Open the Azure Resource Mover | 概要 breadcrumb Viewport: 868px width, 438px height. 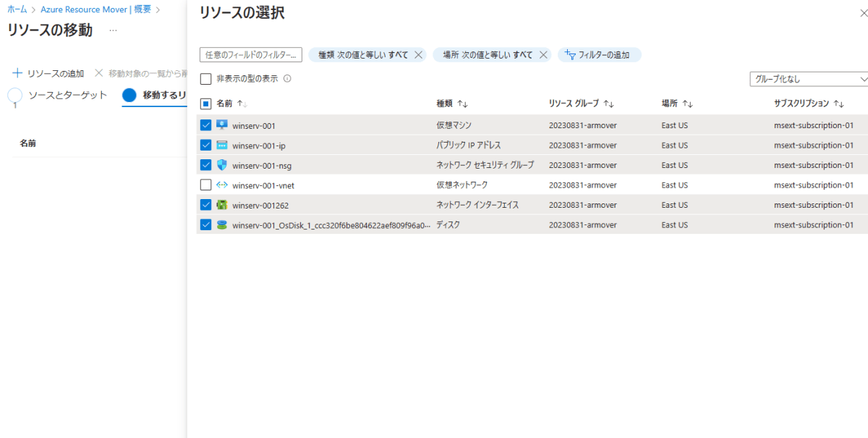pos(95,9)
